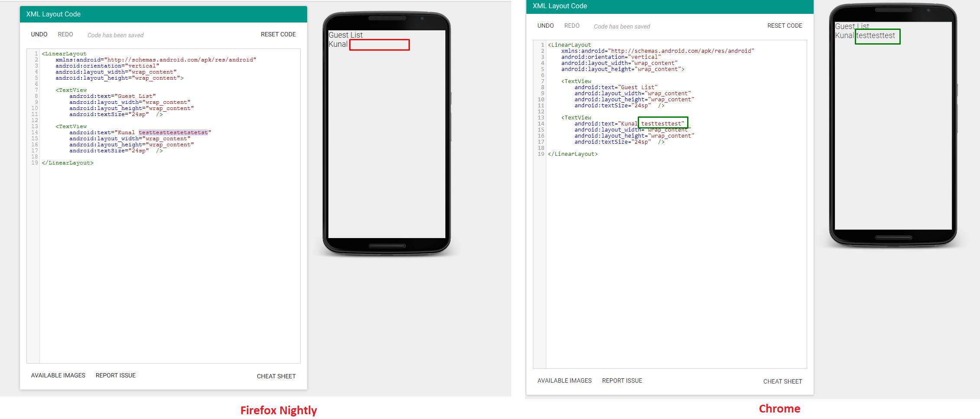Click closing LinearLayout tag in Chrome editor
The width and height of the screenshot is (980, 419).
click(573, 154)
